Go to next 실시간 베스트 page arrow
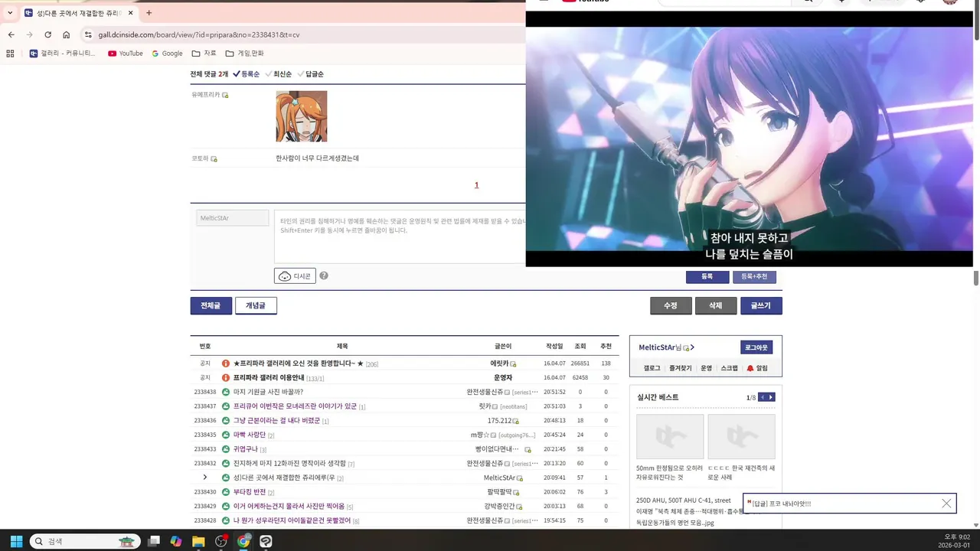The height and width of the screenshot is (551, 980). (772, 397)
